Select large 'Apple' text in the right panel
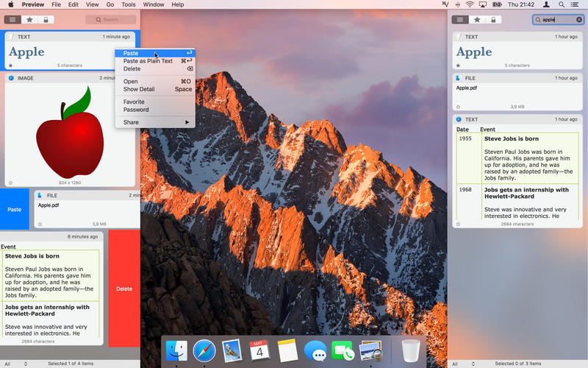The image size is (588, 368). [x=474, y=52]
